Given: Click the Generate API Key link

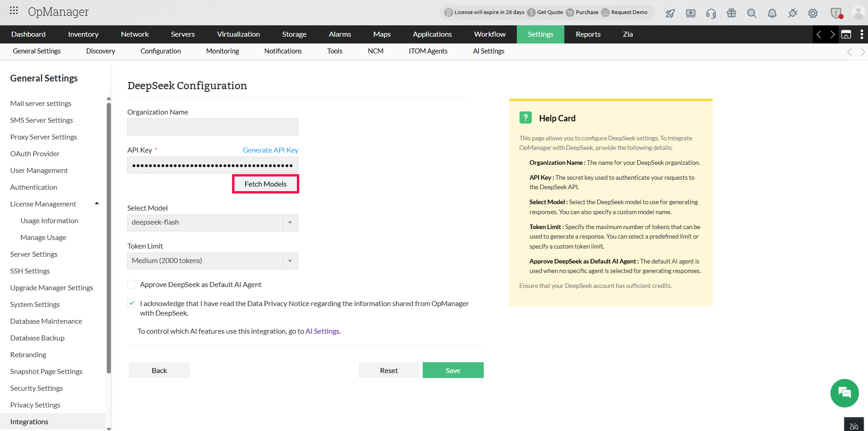Looking at the screenshot, I should tap(270, 150).
